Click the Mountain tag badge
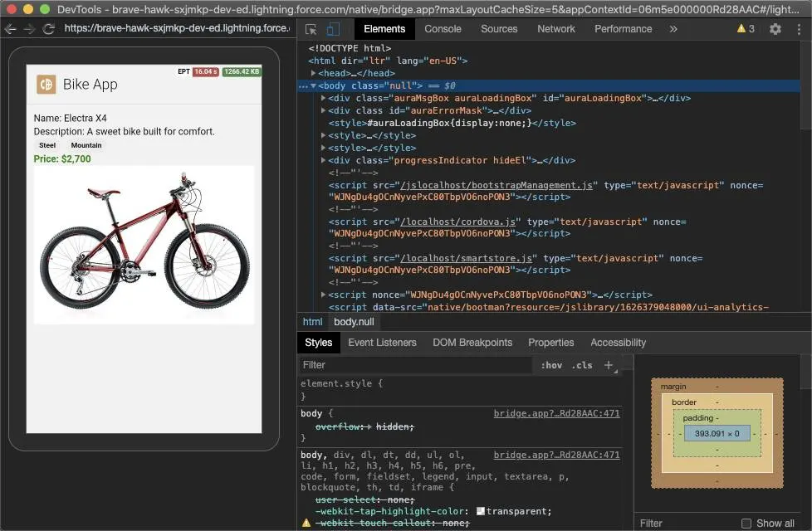The width and height of the screenshot is (812, 531). pyautogui.click(x=86, y=145)
